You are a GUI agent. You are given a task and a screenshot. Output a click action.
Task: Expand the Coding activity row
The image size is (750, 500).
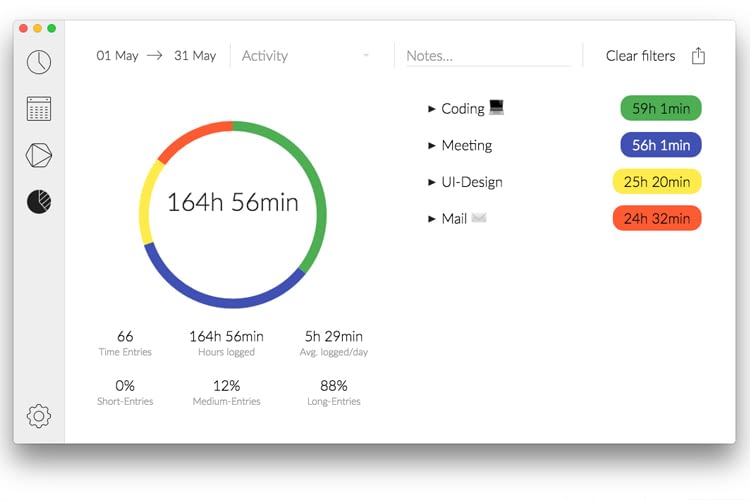[432, 109]
